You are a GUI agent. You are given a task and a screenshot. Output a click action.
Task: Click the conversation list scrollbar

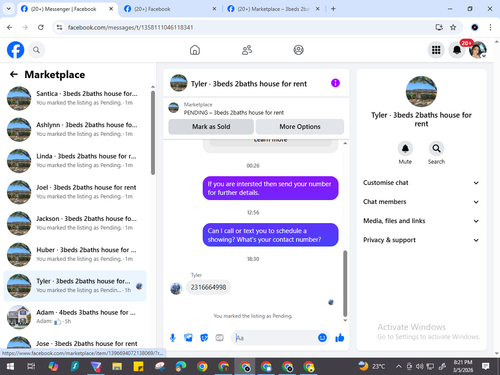[x=153, y=133]
